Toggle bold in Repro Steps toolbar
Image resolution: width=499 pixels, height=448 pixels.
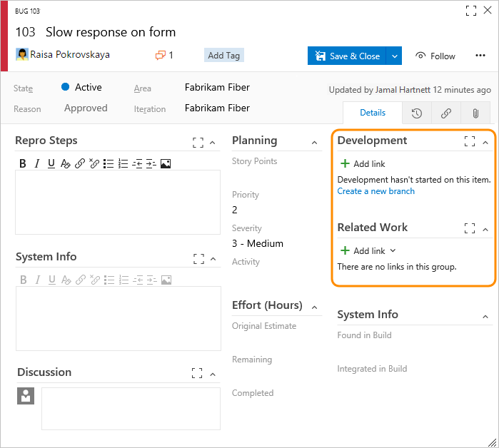pyautogui.click(x=23, y=163)
